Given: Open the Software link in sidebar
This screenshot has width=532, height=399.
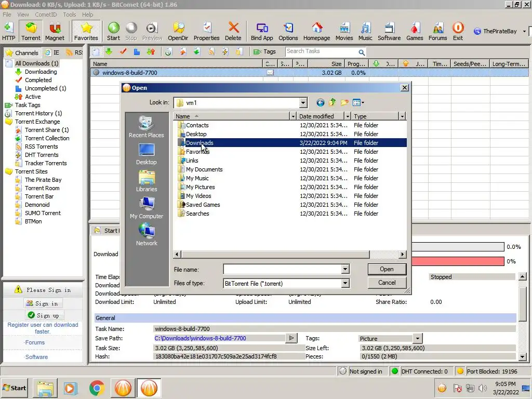Looking at the screenshot, I should pyautogui.click(x=36, y=357).
